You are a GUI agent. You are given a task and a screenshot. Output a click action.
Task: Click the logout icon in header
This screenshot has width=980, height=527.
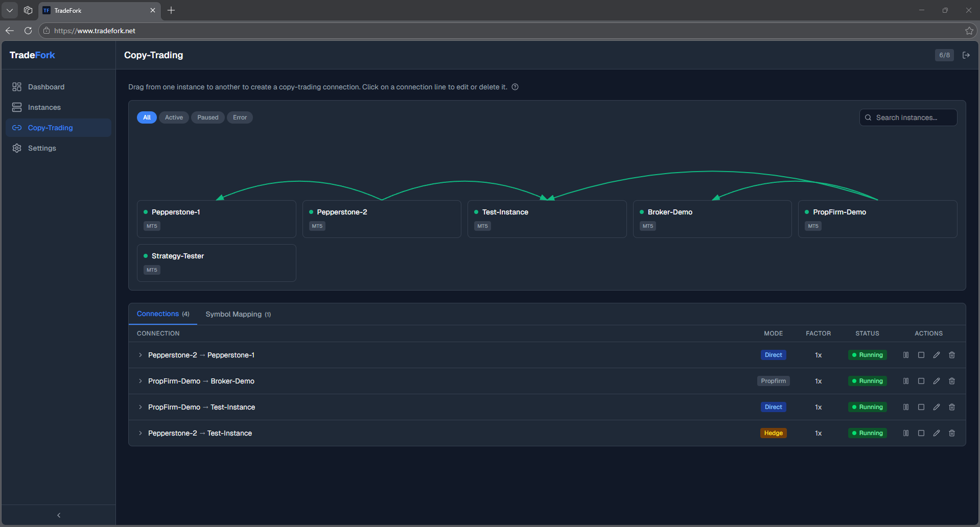point(966,55)
